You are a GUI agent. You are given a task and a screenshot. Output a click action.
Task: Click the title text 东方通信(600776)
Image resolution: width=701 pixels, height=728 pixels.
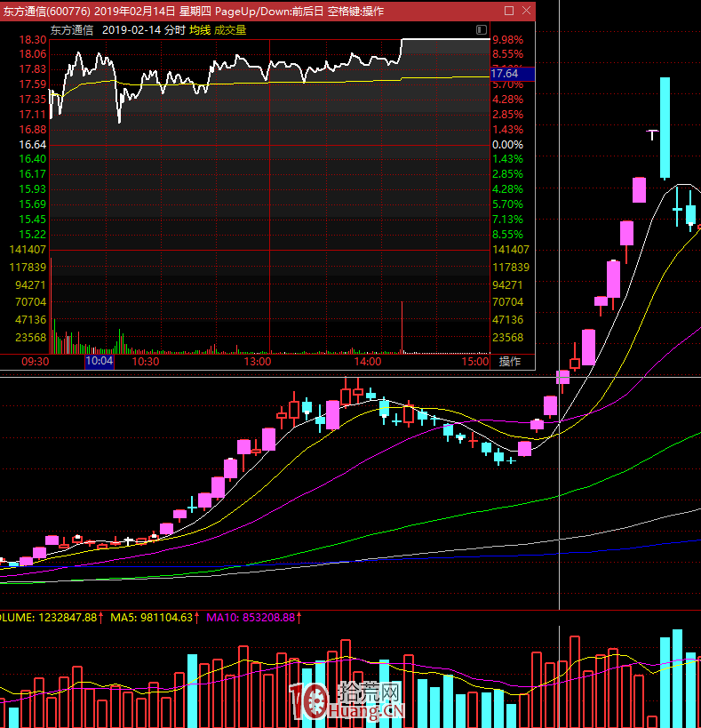[x=46, y=12]
